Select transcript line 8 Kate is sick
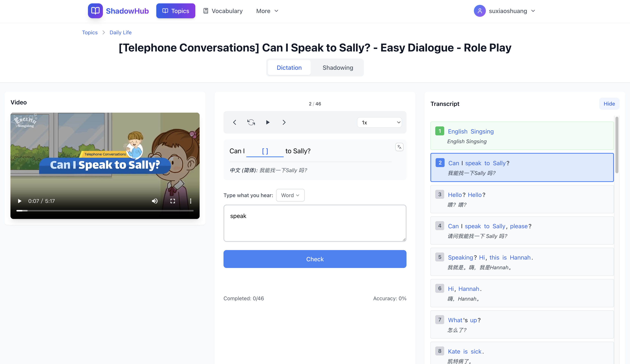The height and width of the screenshot is (364, 630). tap(522, 353)
